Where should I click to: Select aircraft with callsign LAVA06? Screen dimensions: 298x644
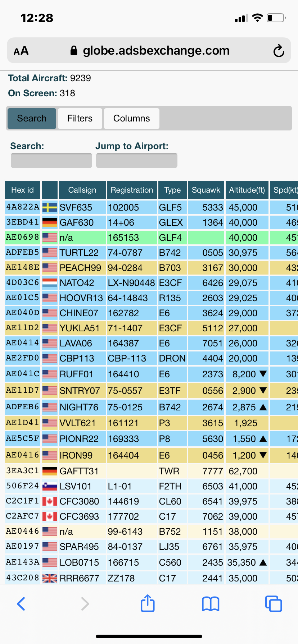[x=82, y=343]
